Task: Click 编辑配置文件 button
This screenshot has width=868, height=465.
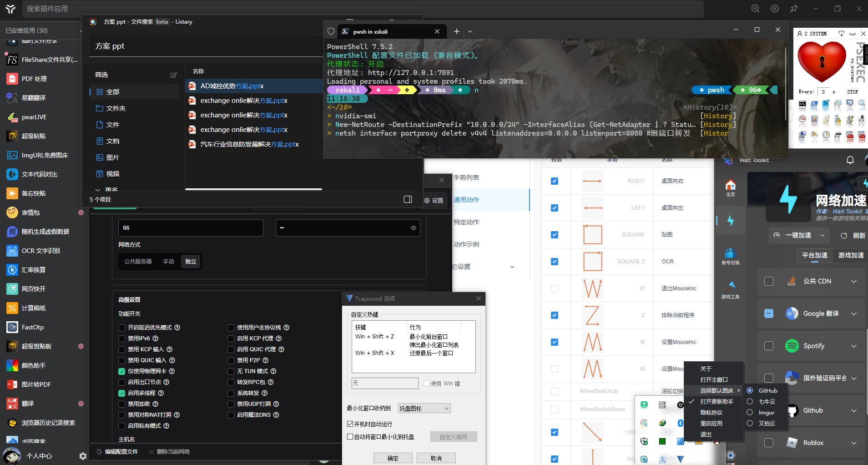Action: coord(117,452)
